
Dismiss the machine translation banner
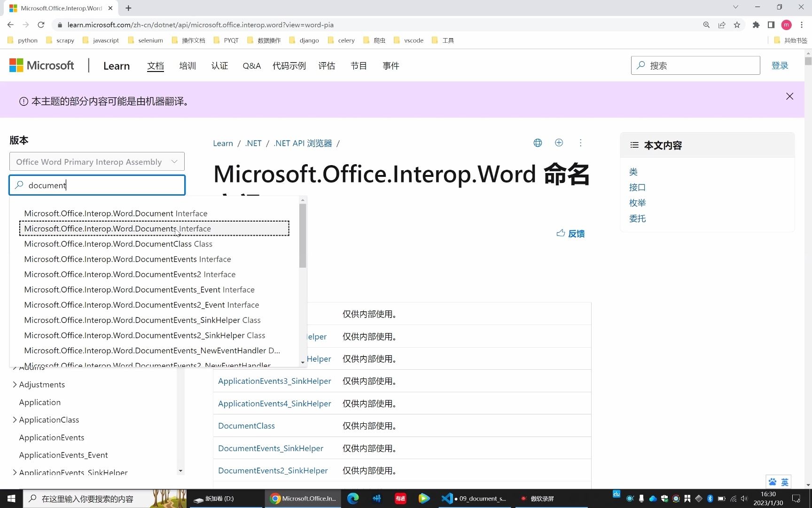(x=789, y=96)
